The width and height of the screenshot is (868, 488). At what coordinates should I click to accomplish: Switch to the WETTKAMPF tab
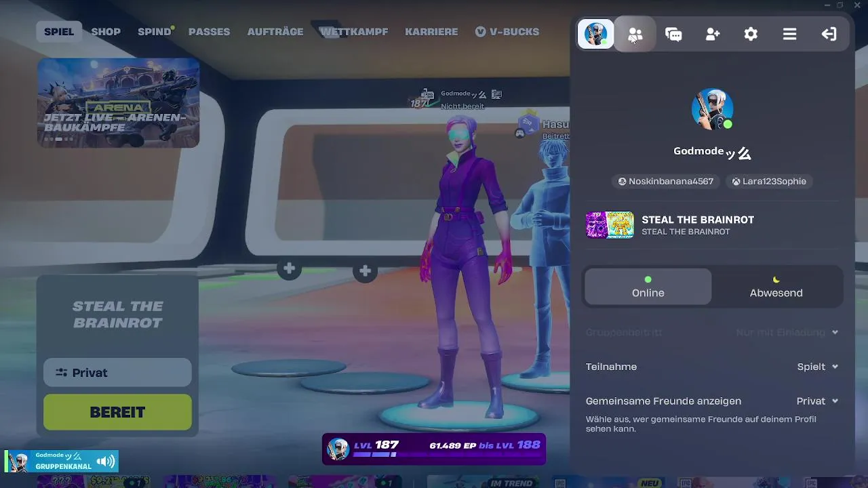click(x=354, y=32)
